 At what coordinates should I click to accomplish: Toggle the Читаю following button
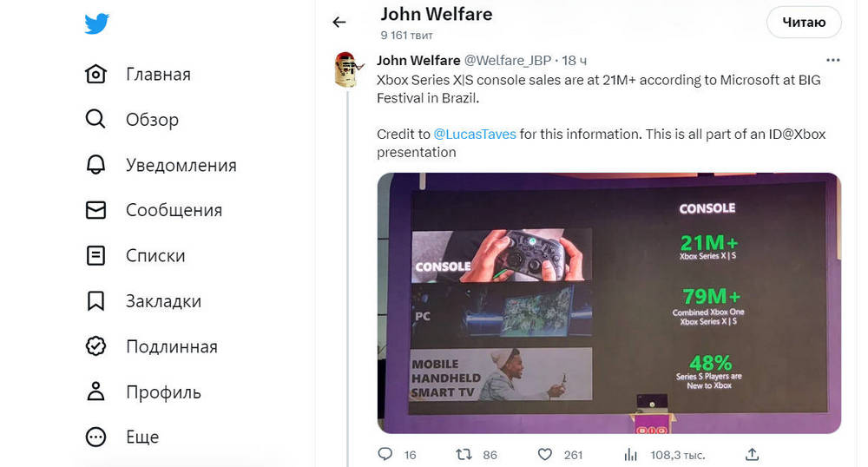[804, 22]
